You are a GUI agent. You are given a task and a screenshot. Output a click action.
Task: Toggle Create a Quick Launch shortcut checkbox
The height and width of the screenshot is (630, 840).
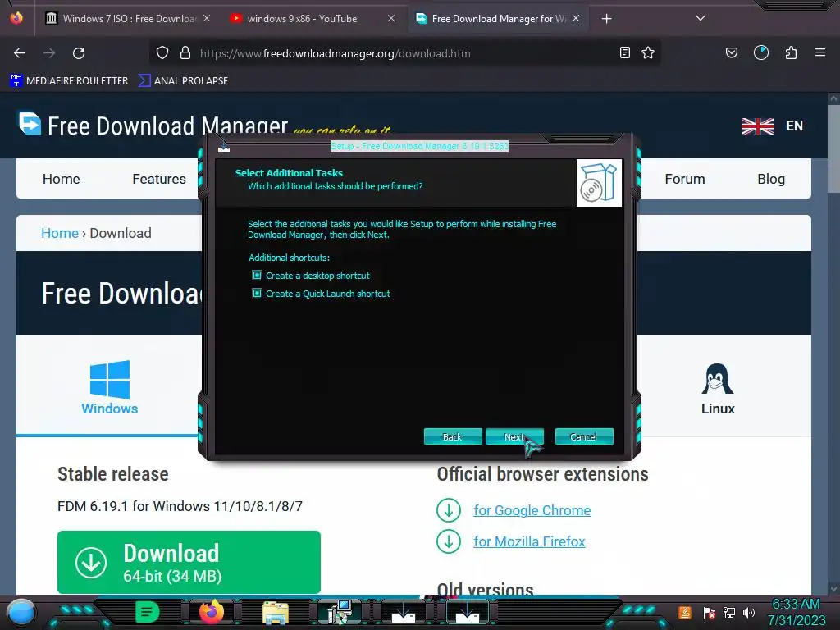tap(257, 294)
